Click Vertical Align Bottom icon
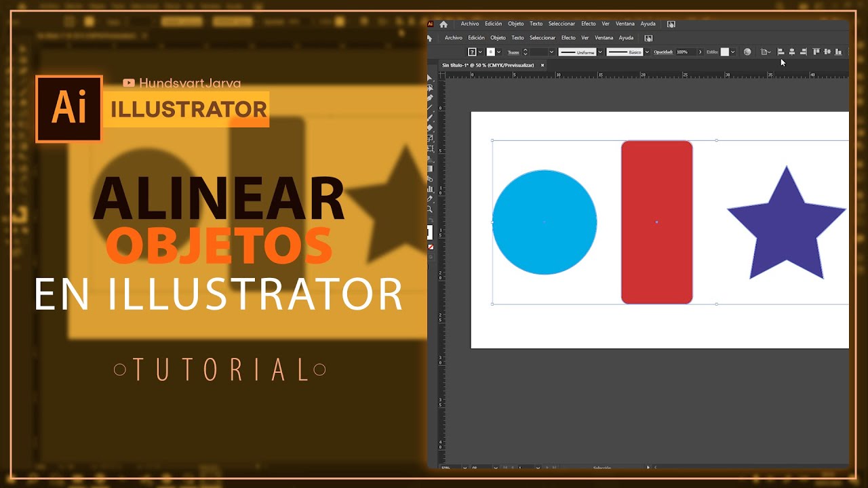This screenshot has width=868, height=488. [838, 52]
